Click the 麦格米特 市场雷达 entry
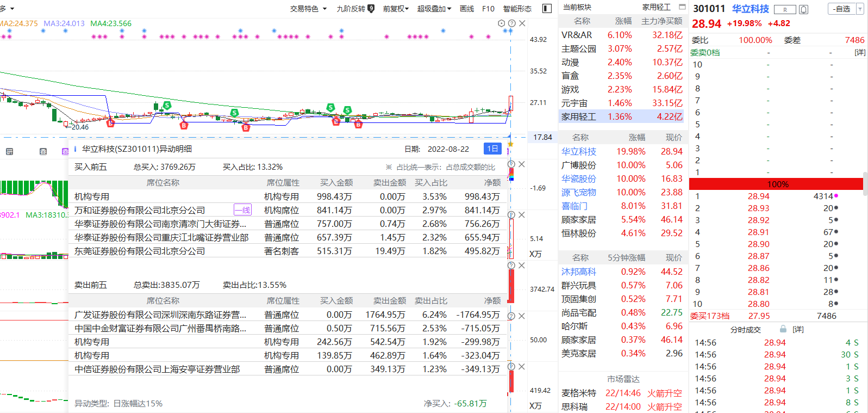Image resolution: width=868 pixels, height=413 pixels. pyautogui.click(x=622, y=393)
